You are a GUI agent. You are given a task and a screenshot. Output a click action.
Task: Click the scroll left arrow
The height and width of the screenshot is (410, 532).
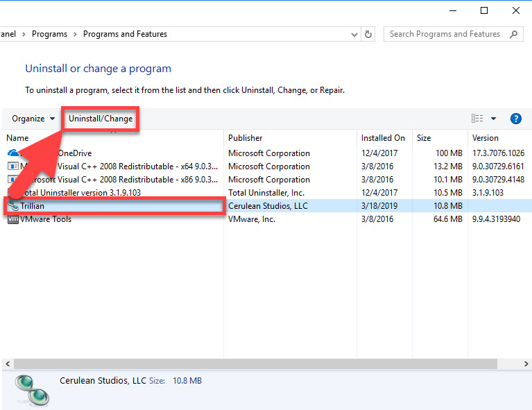click(8, 364)
